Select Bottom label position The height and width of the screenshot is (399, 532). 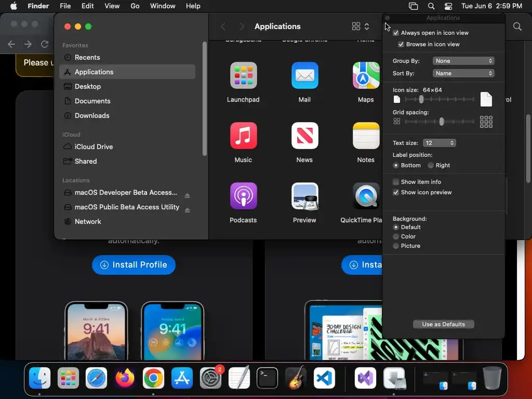point(395,165)
